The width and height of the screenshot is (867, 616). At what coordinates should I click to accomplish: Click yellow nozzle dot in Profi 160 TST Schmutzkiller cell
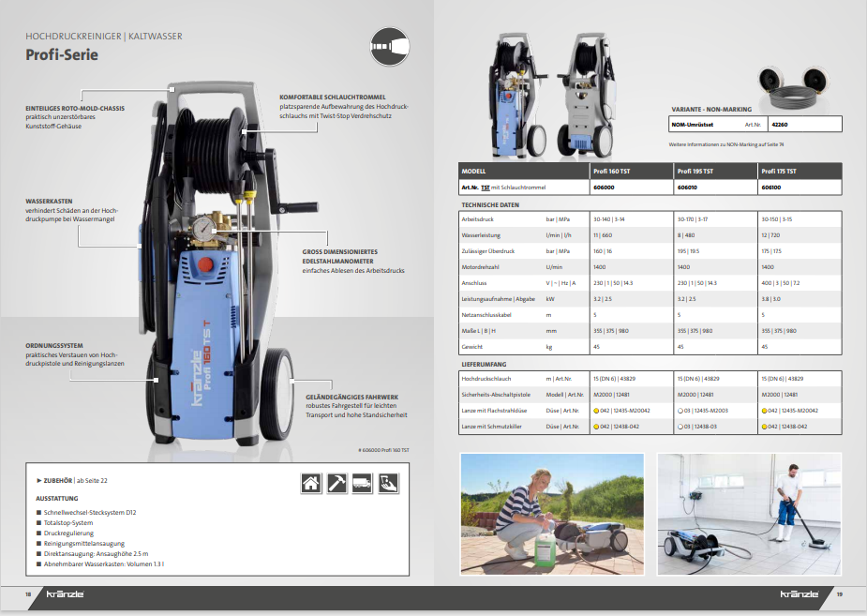tap(597, 427)
